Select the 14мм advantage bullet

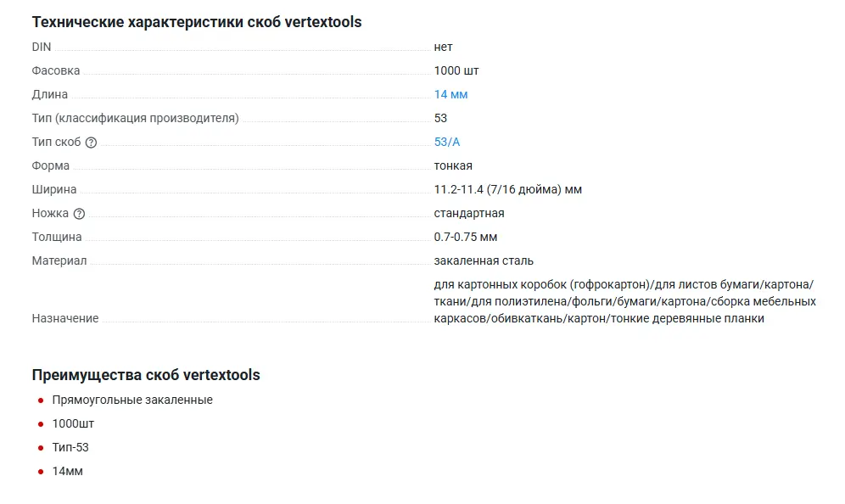point(68,471)
